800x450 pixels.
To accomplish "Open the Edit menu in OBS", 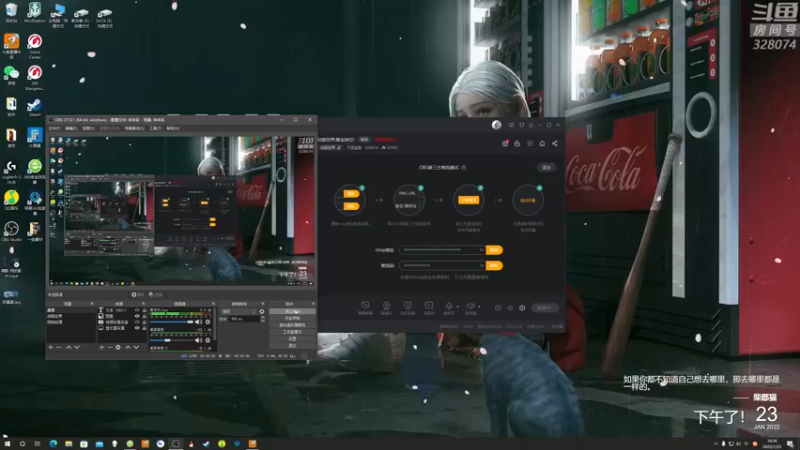I will (x=71, y=129).
